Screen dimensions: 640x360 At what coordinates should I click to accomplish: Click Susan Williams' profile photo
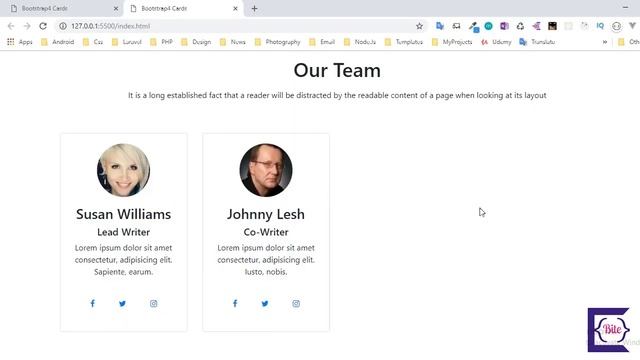tap(123, 170)
